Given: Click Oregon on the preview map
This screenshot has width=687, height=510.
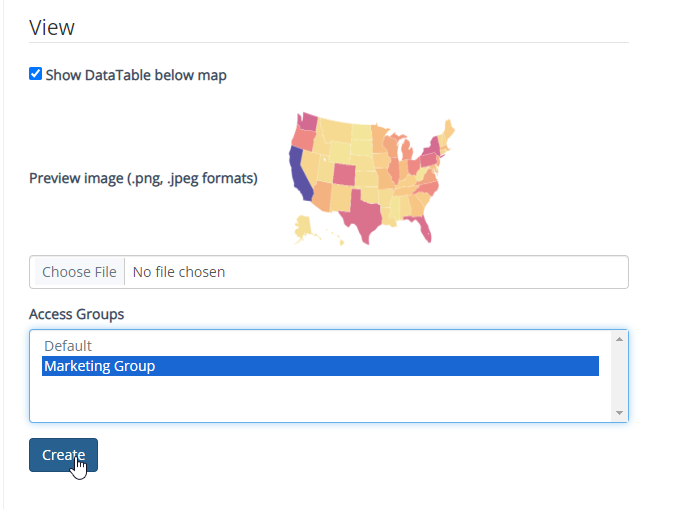Looking at the screenshot, I should click(303, 140).
